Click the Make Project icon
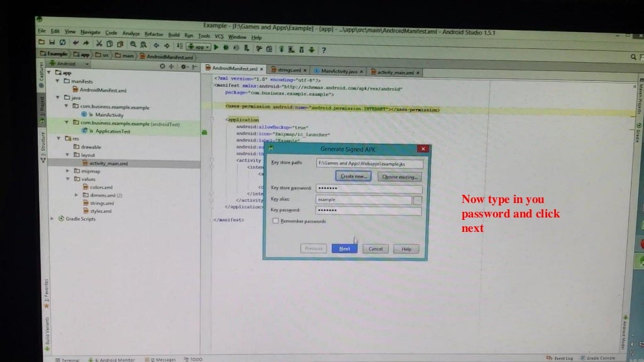 179,46
